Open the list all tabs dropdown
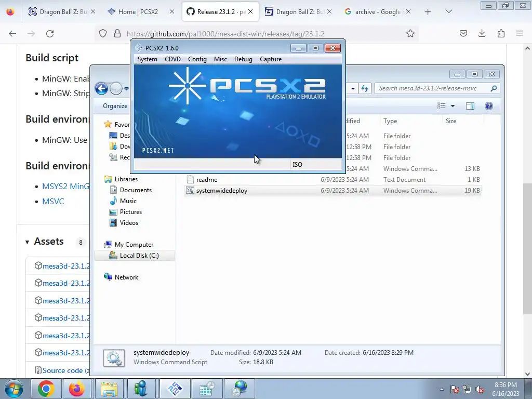Viewport: 532px width, 399px height. [x=449, y=11]
